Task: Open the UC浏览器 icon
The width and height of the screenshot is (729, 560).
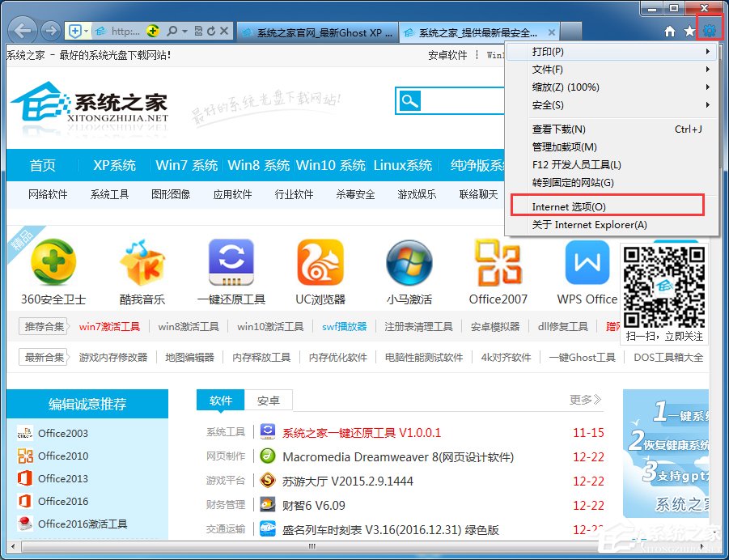Action: coord(320,261)
